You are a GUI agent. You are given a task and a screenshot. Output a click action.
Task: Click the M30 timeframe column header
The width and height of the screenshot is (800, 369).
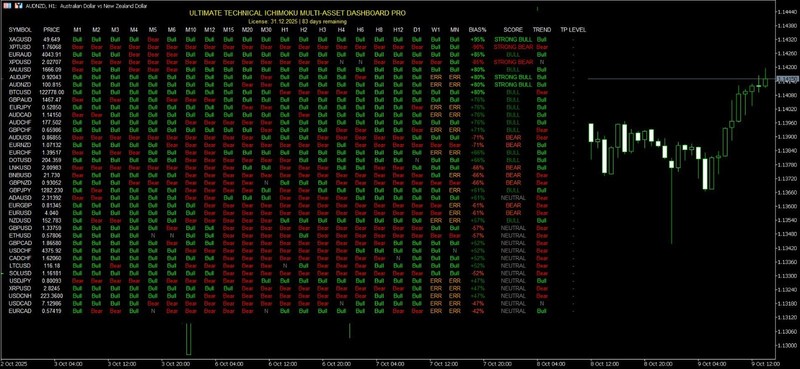266,30
